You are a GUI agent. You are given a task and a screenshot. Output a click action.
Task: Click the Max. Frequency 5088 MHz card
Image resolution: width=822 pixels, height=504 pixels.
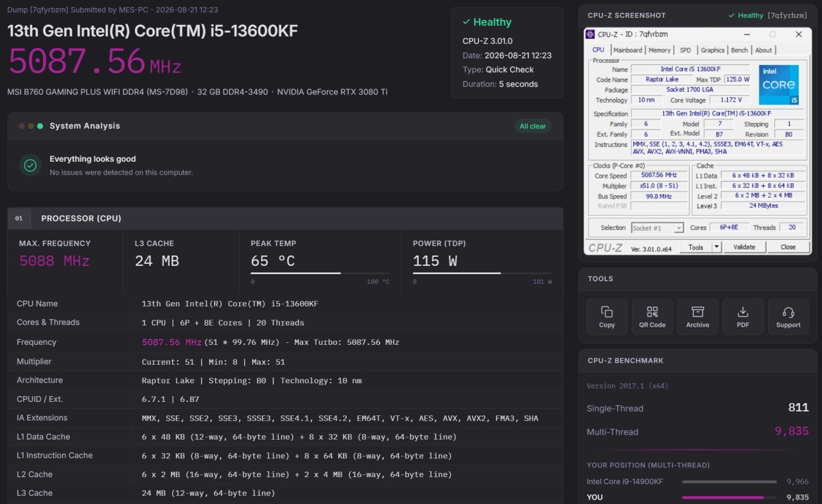[66, 262]
